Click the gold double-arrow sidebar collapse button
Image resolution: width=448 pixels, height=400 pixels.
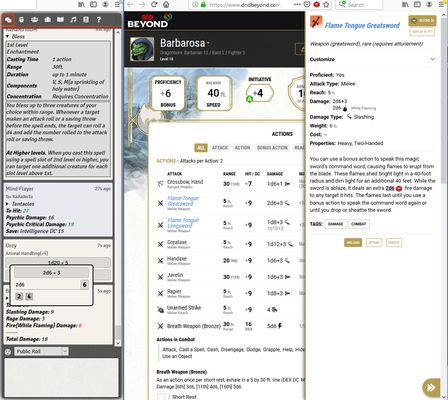pyautogui.click(x=431, y=387)
